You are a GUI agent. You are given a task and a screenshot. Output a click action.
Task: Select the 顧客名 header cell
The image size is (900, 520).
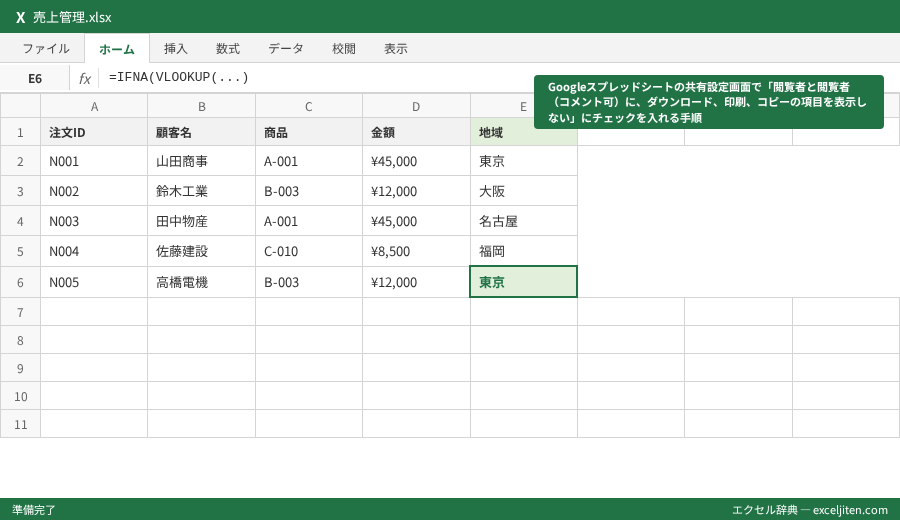(x=201, y=132)
